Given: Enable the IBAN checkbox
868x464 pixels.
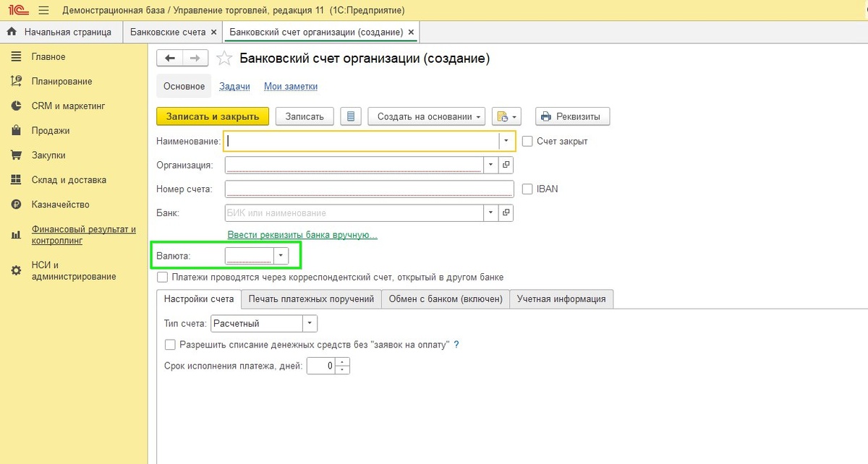Looking at the screenshot, I should click(x=527, y=189).
